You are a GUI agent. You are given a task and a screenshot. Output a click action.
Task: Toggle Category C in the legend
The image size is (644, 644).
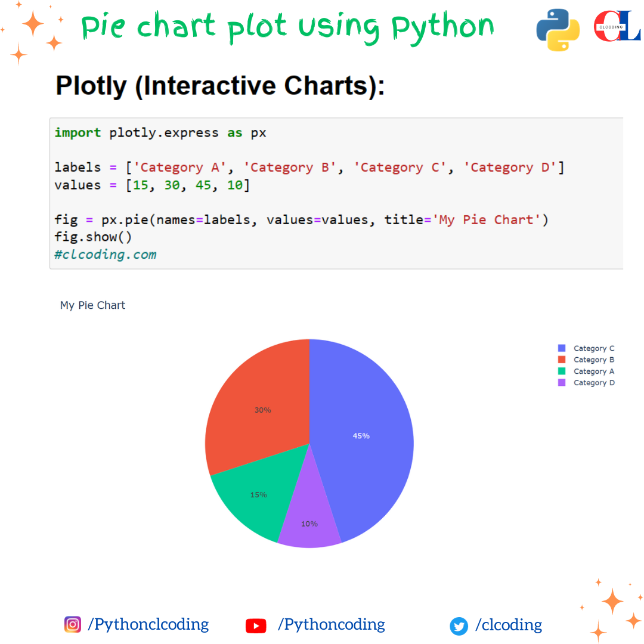coord(586,348)
